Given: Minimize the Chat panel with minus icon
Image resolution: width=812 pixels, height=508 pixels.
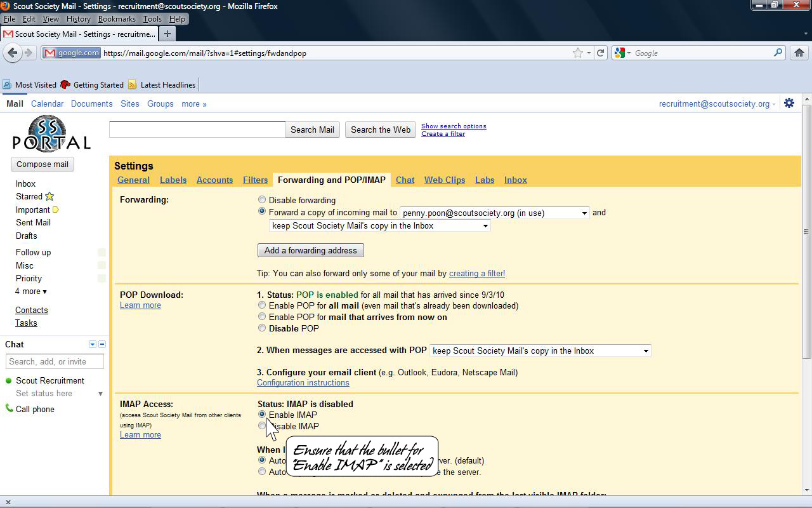Looking at the screenshot, I should 102,344.
